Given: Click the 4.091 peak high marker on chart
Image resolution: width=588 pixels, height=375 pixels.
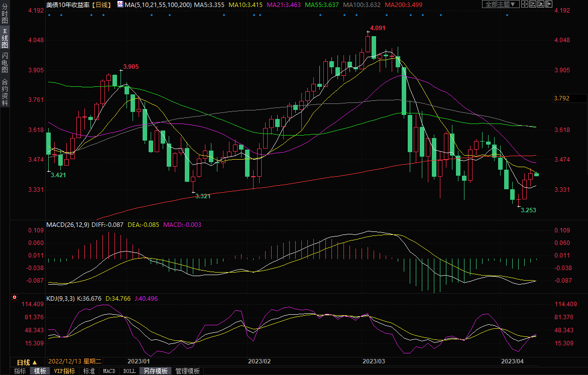Looking at the screenshot, I should 377,28.
